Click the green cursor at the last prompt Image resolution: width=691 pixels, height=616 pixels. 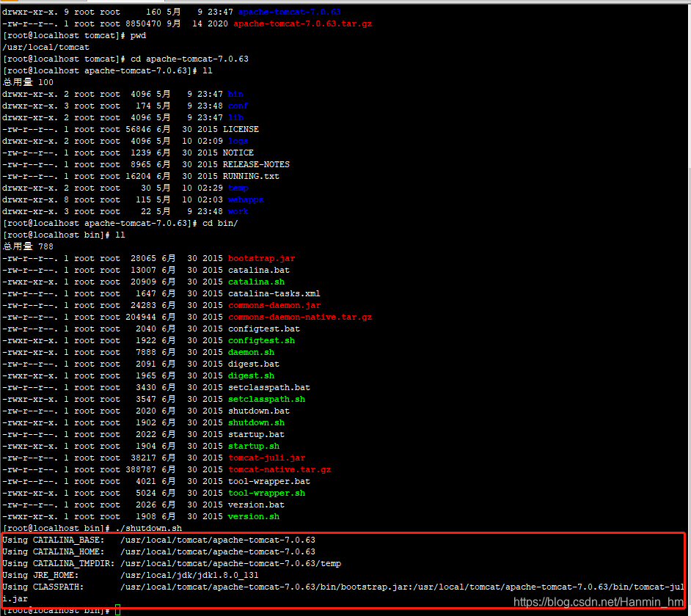pyautogui.click(x=117, y=610)
